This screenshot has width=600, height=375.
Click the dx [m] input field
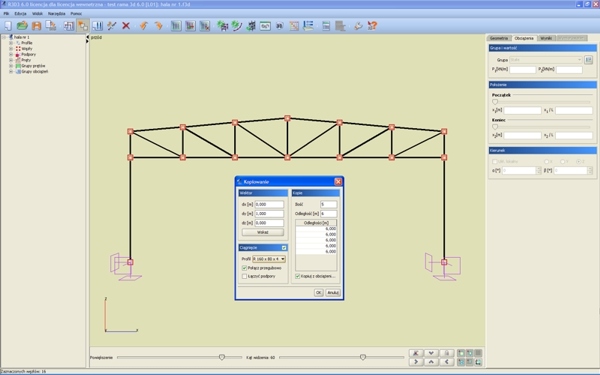click(269, 204)
